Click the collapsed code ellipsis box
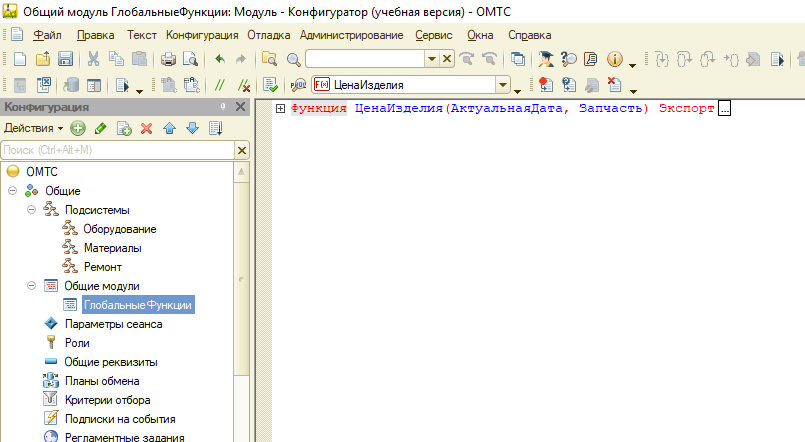This screenshot has height=442, width=805. click(x=724, y=109)
